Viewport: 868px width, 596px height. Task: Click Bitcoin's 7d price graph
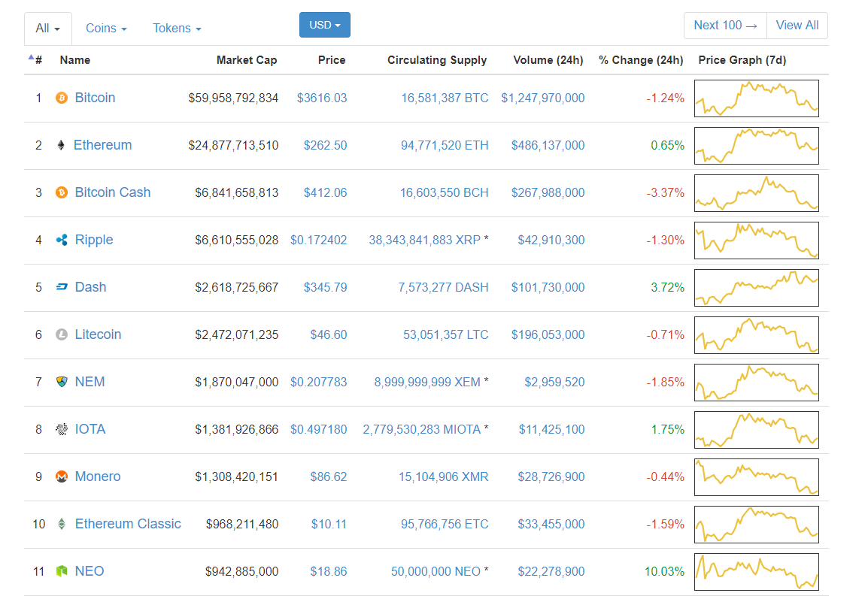[757, 98]
